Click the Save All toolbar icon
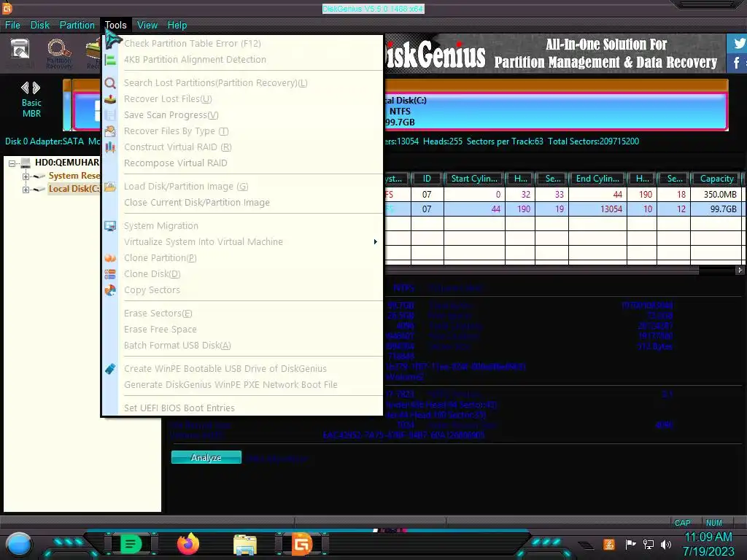This screenshot has width=747, height=560. pyautogui.click(x=20, y=50)
